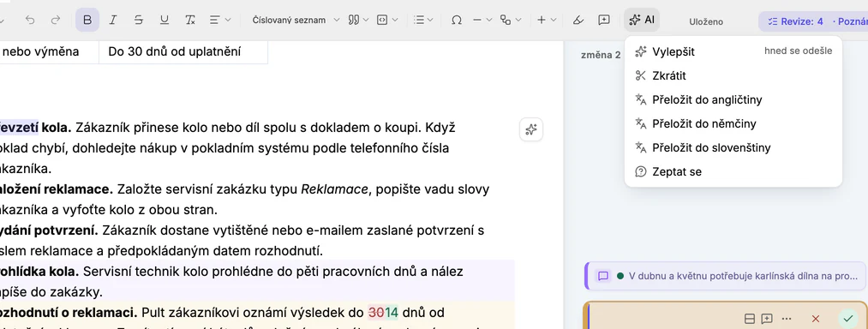Click the sparkle AI icon beside the paragraph
Viewport: 868px width, 329px height.
[x=531, y=129]
